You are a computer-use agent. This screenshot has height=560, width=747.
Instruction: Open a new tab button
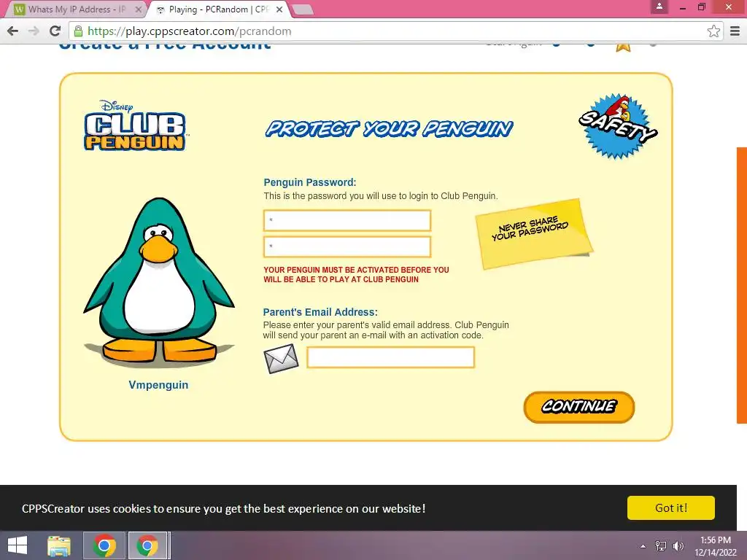pos(302,9)
